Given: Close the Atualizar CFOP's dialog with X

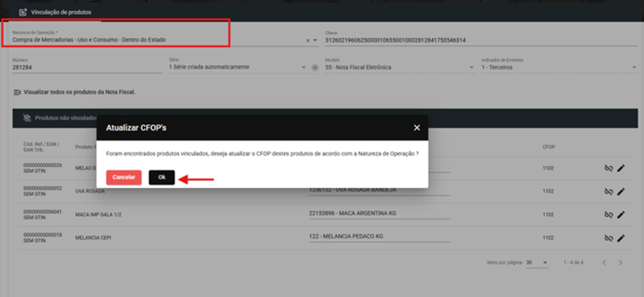Looking at the screenshot, I should coord(417,128).
